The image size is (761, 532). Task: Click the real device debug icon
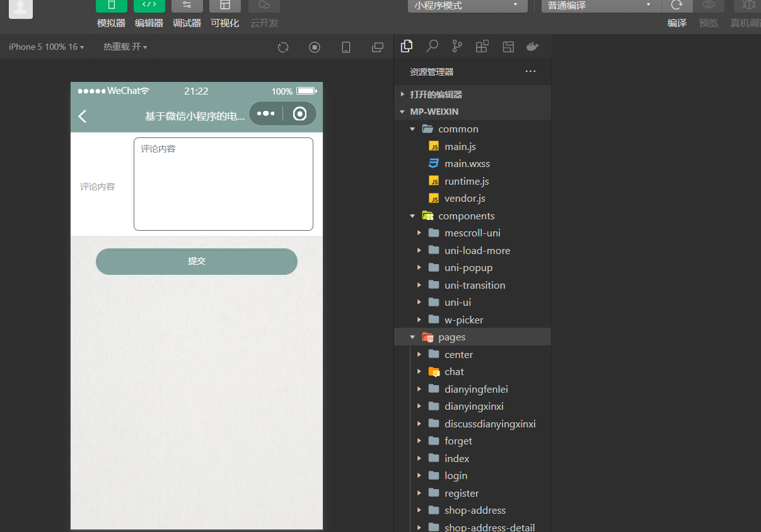pyautogui.click(x=748, y=6)
